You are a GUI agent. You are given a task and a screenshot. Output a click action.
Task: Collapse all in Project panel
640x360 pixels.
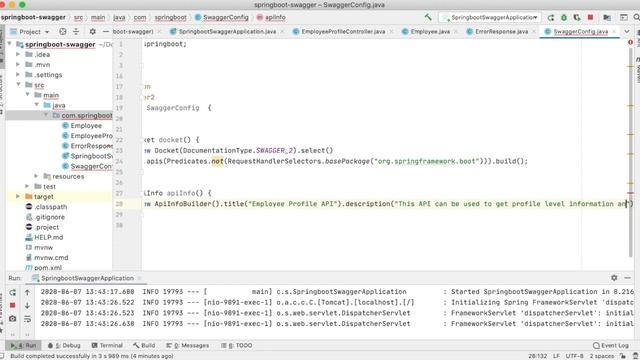(76, 31)
